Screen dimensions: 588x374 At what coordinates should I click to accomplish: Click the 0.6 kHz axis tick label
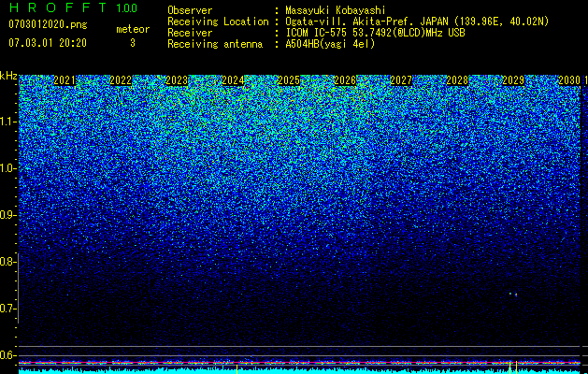click(x=7, y=355)
